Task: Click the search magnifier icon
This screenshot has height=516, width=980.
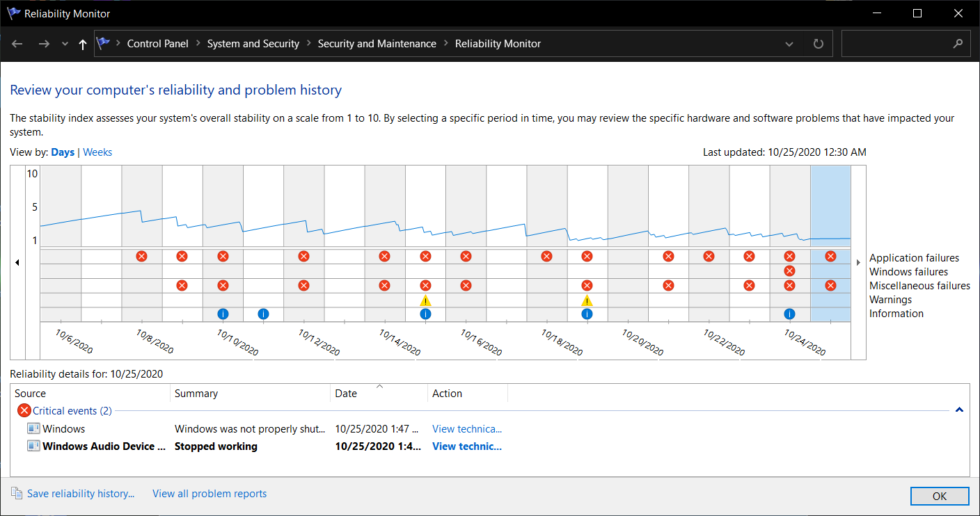Action: click(x=958, y=43)
